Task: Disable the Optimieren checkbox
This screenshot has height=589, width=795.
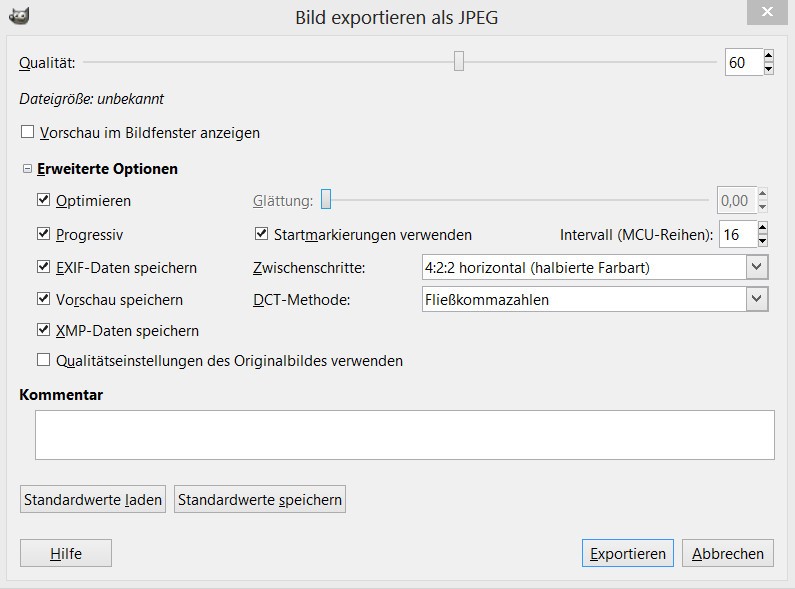Action: pos(43,200)
